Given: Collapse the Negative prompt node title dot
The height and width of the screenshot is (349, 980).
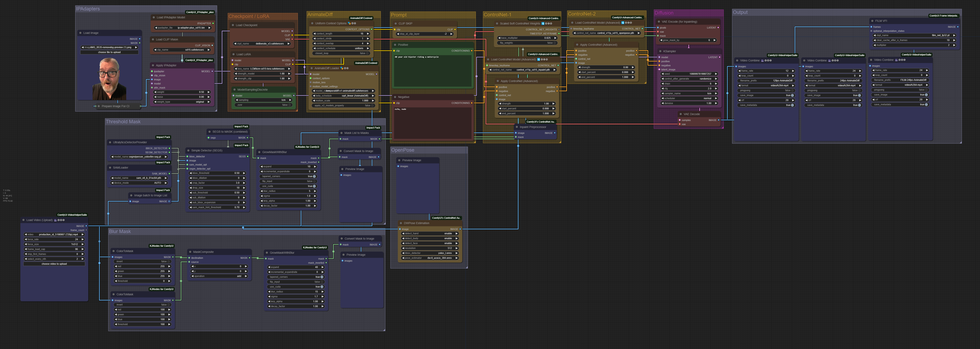Looking at the screenshot, I should point(395,97).
